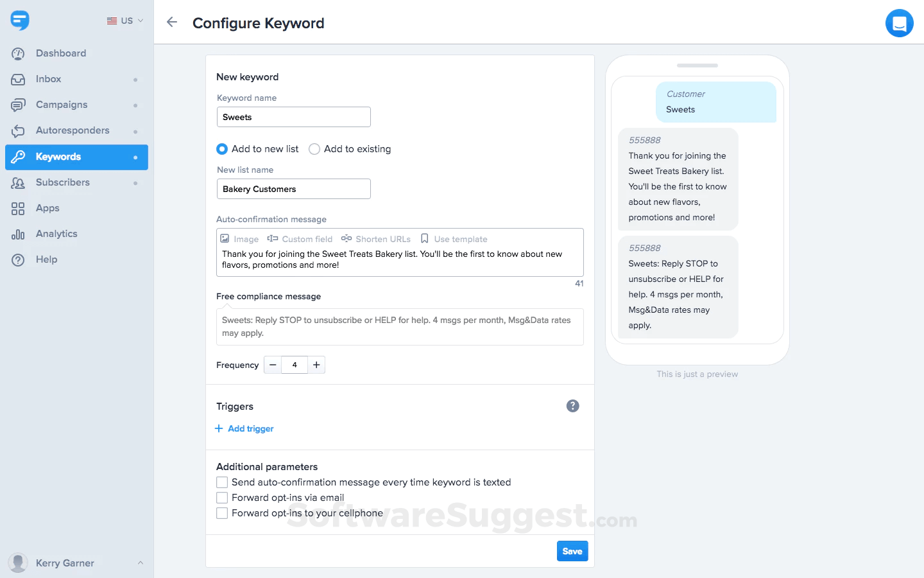This screenshot has height=578, width=924.
Task: Click the Add trigger link
Action: click(x=244, y=428)
